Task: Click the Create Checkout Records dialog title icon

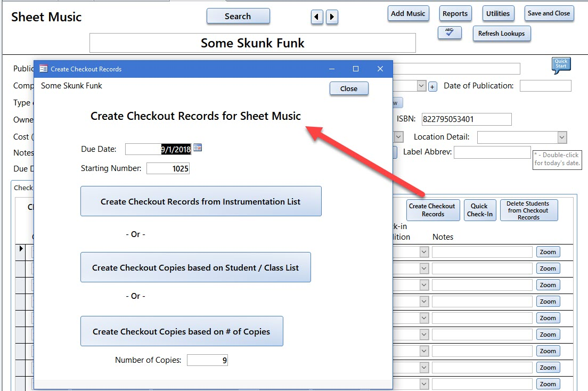Action: (44, 69)
